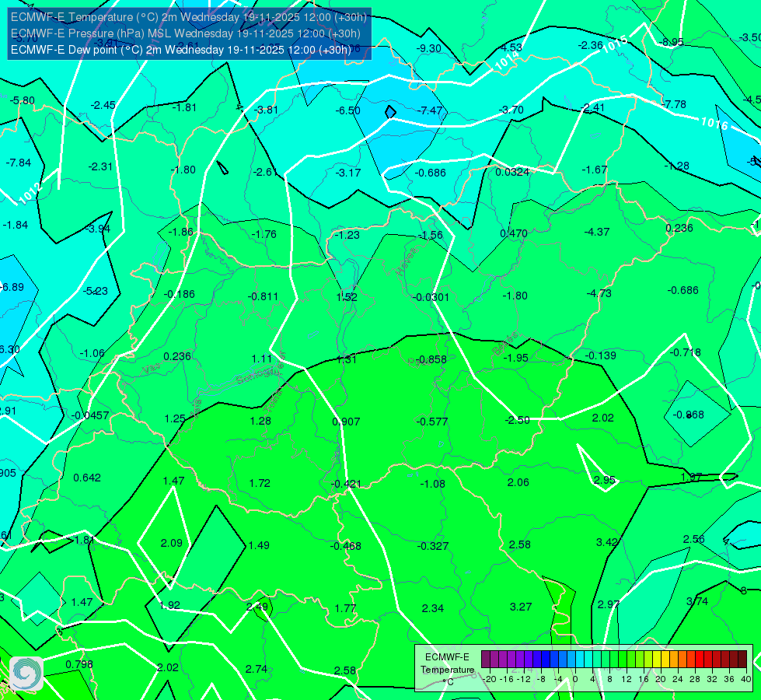The height and width of the screenshot is (700, 761).
Task: Click the dew point value 0.907
Action: point(346,421)
